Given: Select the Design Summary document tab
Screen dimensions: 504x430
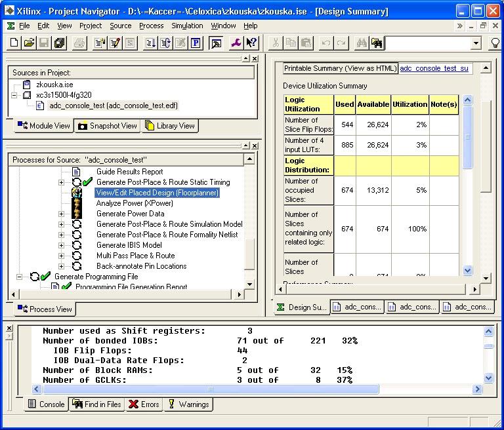Looking at the screenshot, I should click(301, 307).
